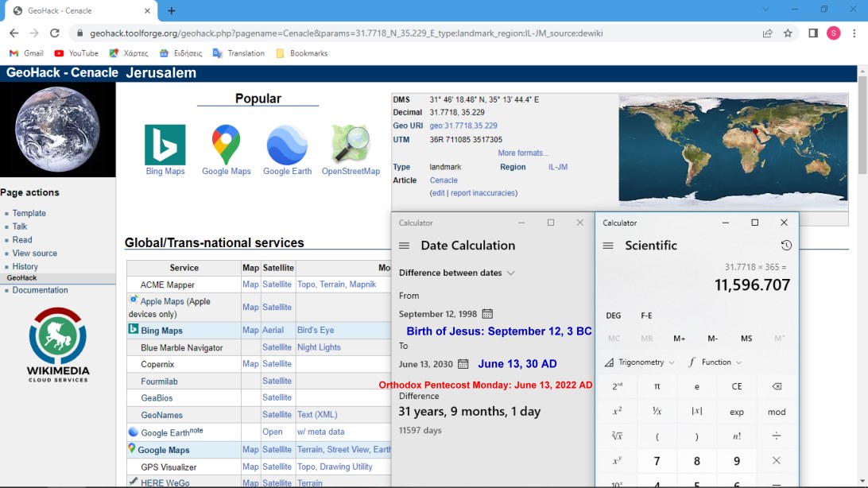The width and height of the screenshot is (868, 488).
Task: Click More formats... link
Action: click(x=523, y=153)
